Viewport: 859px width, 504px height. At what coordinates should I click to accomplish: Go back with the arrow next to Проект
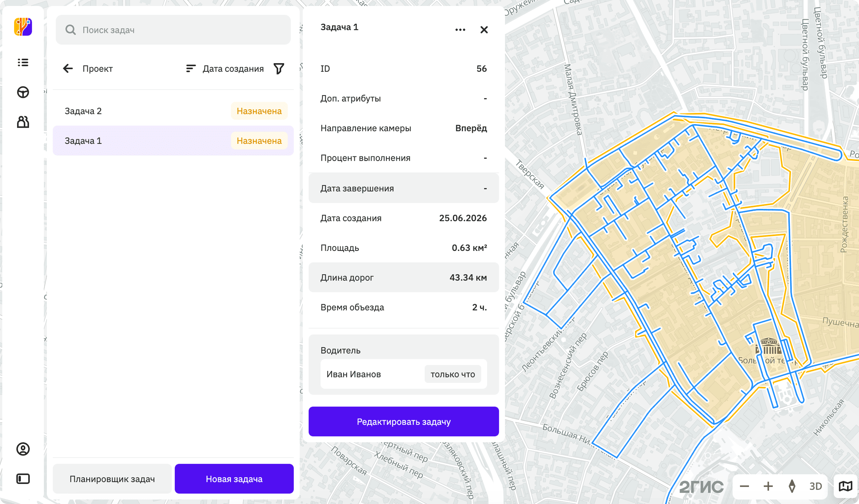[68, 68]
